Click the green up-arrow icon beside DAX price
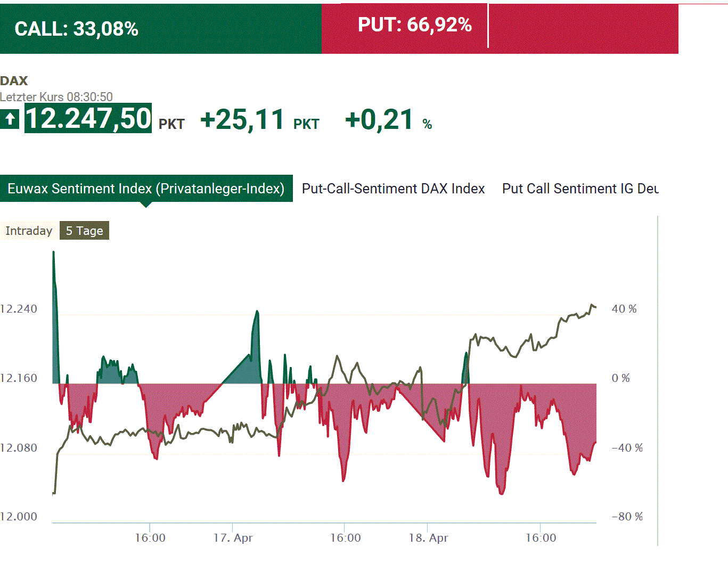The height and width of the screenshot is (587, 728). tap(10, 118)
